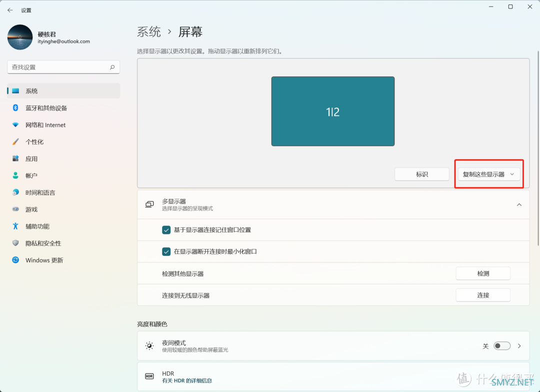Click the 帐户 person icon
Image resolution: width=540 pixels, height=392 pixels.
(15, 175)
